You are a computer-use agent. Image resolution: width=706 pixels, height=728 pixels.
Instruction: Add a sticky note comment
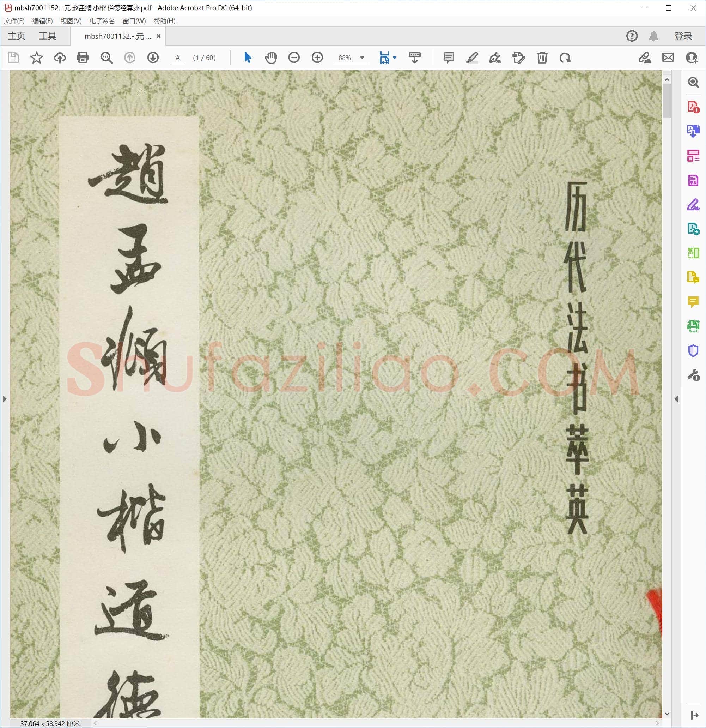click(x=449, y=58)
